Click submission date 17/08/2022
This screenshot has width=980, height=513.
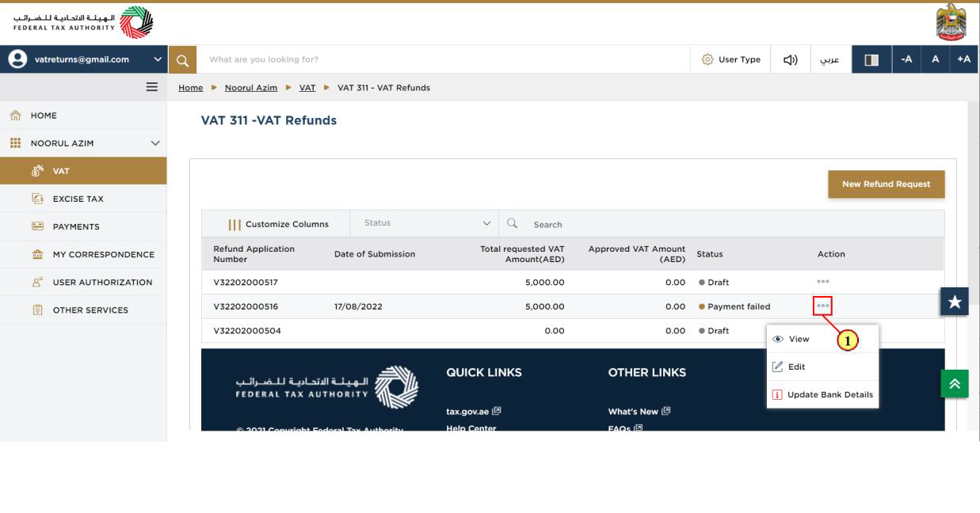(358, 306)
